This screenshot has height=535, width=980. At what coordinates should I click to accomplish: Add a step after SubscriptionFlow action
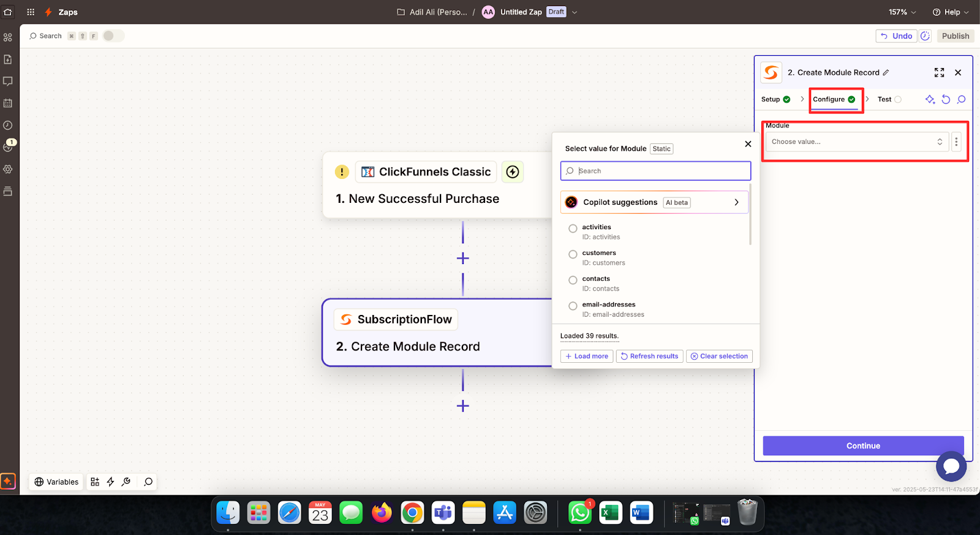pos(463,406)
